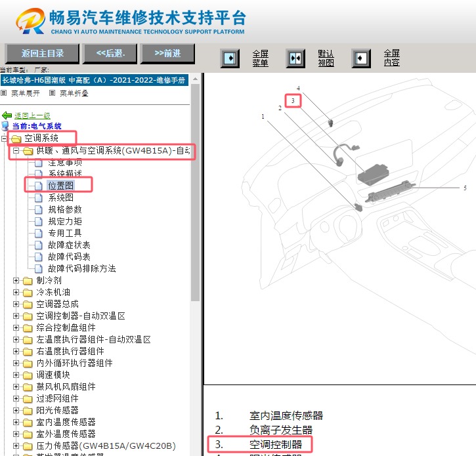Click the full-screen content icon
This screenshot has height=456, width=476.
pos(361,58)
